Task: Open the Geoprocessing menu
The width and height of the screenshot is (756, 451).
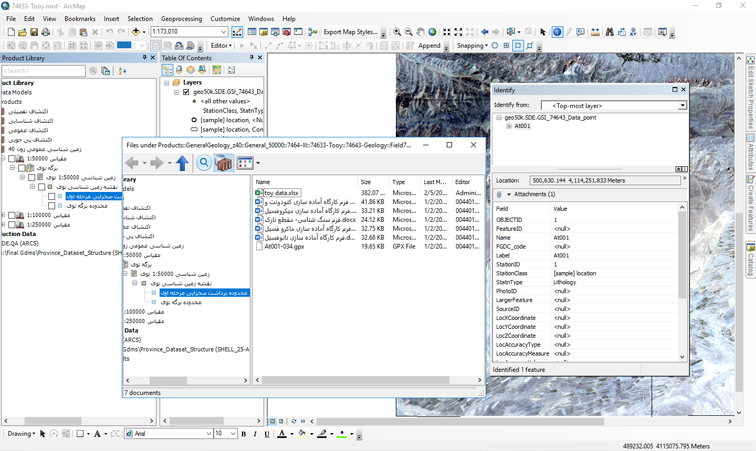Action: [181, 19]
